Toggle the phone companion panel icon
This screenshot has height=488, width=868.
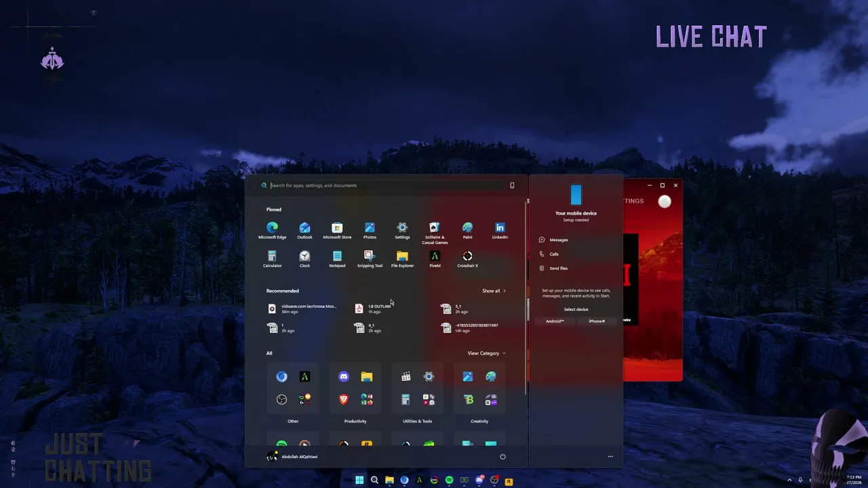point(512,185)
